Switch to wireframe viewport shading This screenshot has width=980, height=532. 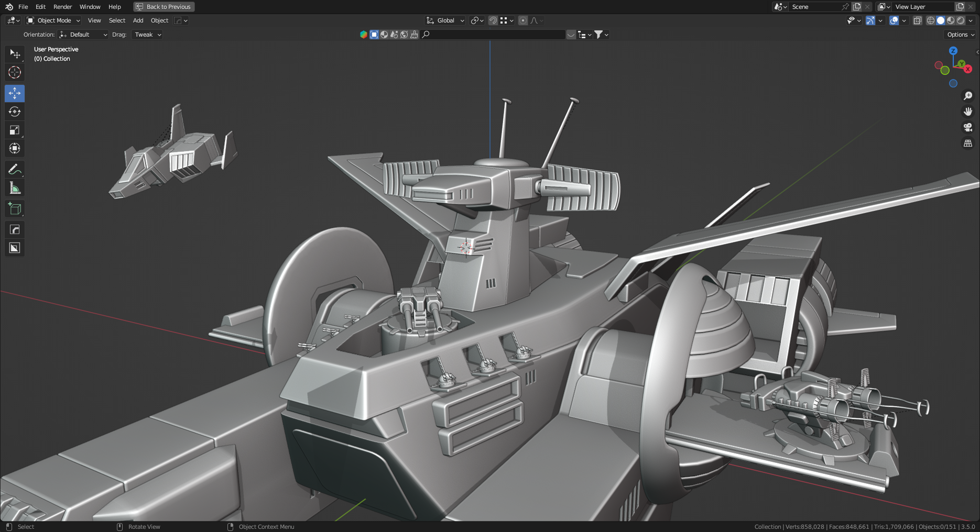(x=931, y=20)
